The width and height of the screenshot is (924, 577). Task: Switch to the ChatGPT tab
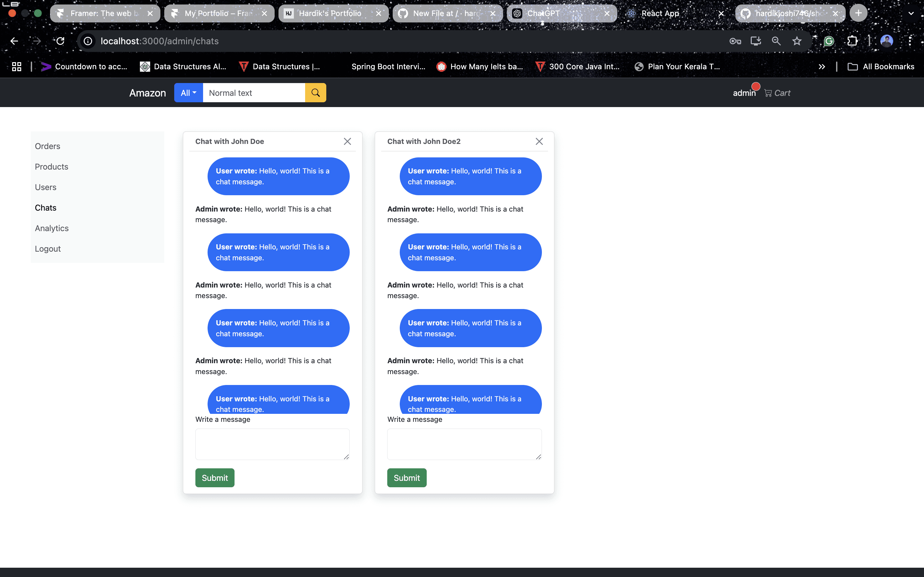pyautogui.click(x=543, y=13)
